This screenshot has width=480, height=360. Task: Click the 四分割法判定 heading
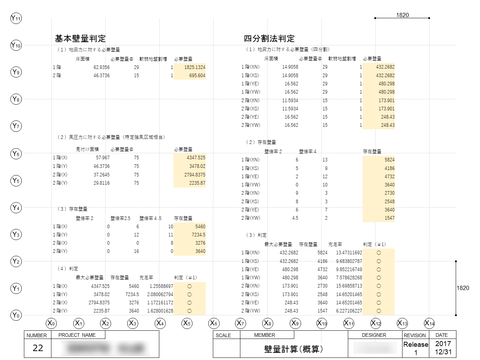point(269,38)
